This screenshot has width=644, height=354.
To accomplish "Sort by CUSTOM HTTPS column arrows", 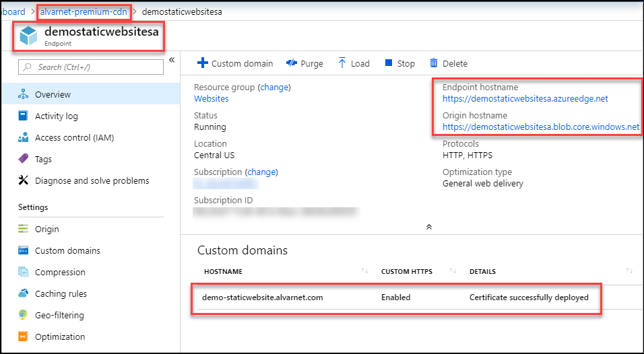I will (453, 271).
